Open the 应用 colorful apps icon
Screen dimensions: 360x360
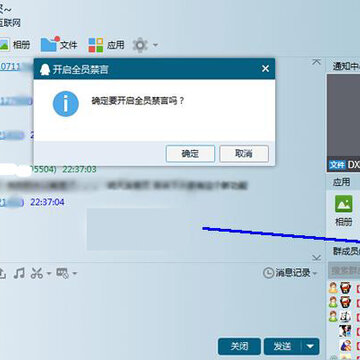tap(96, 45)
